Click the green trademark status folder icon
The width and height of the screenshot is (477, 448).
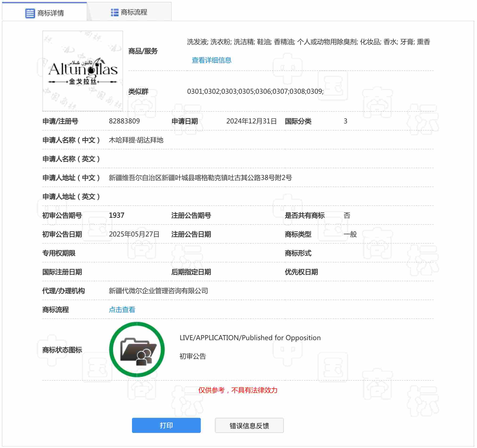(137, 350)
